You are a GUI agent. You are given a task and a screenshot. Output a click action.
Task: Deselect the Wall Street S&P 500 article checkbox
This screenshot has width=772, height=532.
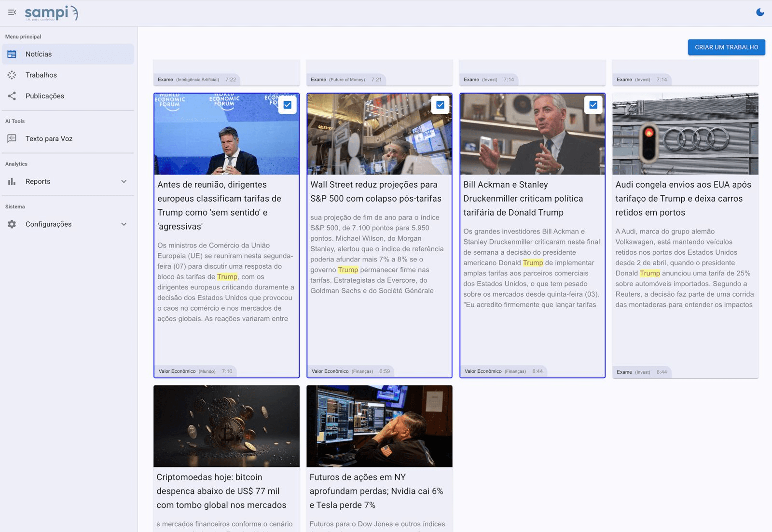440,105
